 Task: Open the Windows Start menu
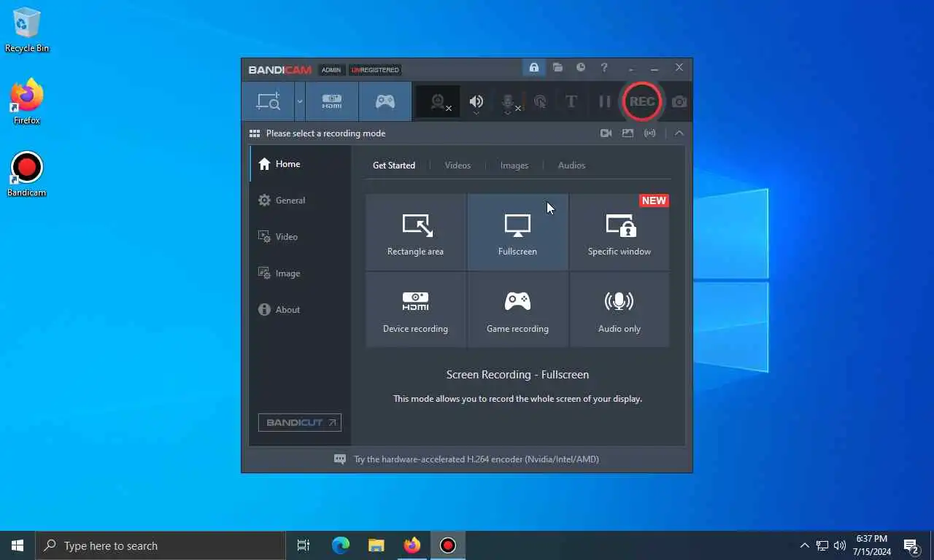[x=18, y=545]
